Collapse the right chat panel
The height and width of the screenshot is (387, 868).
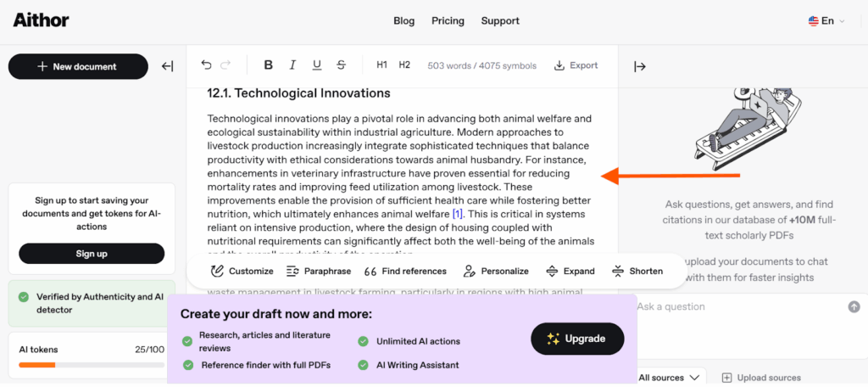click(639, 66)
